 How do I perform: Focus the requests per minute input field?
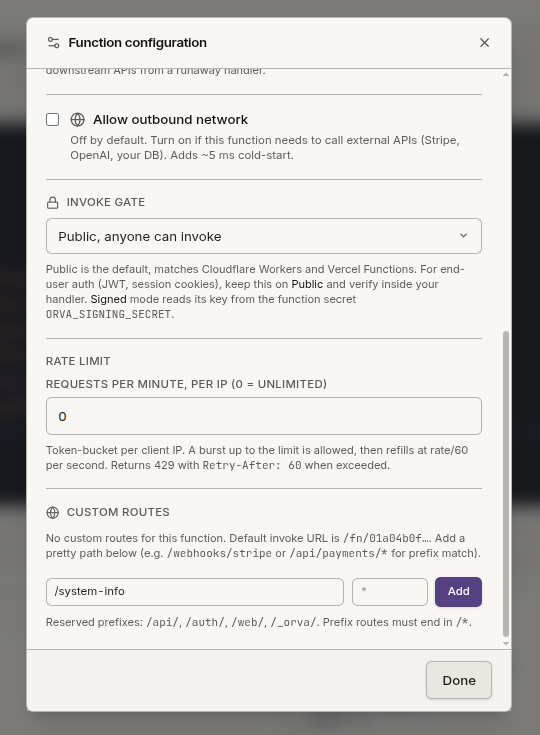pyautogui.click(x=264, y=416)
